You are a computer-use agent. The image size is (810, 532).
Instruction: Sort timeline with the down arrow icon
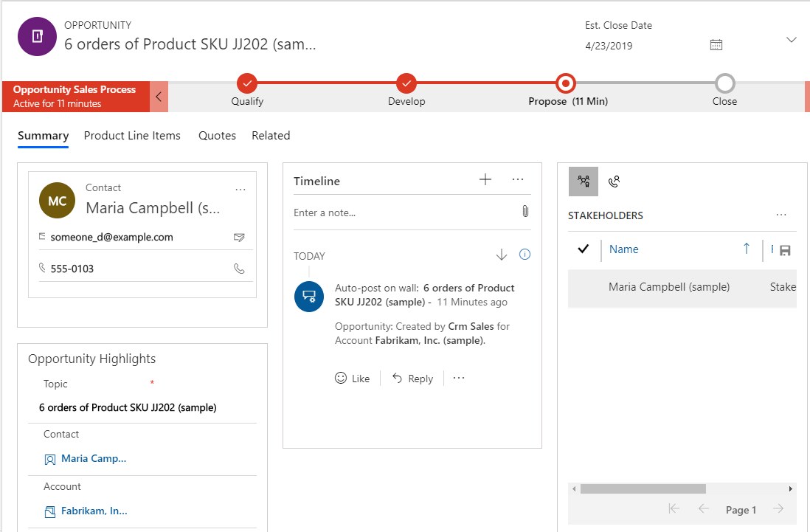(x=501, y=255)
